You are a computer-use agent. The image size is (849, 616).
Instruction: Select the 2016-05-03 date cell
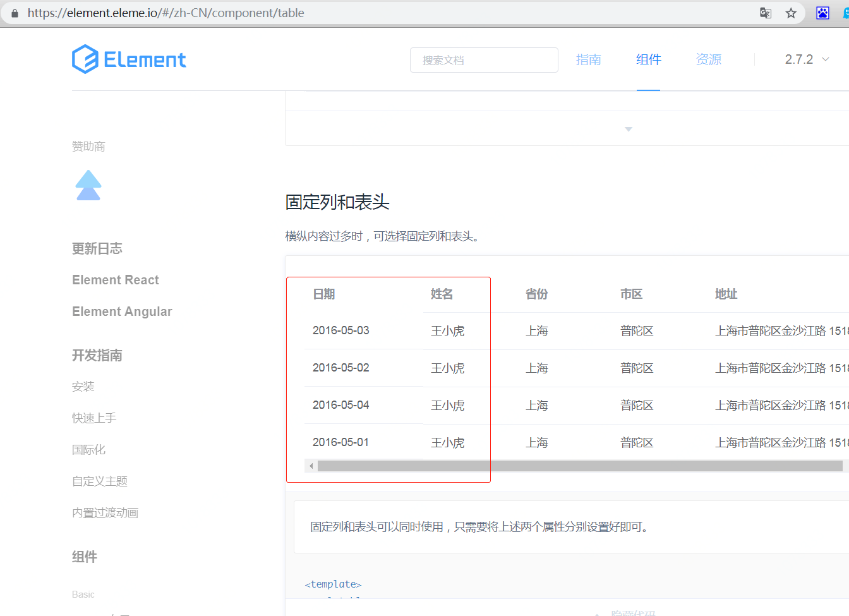(x=341, y=330)
